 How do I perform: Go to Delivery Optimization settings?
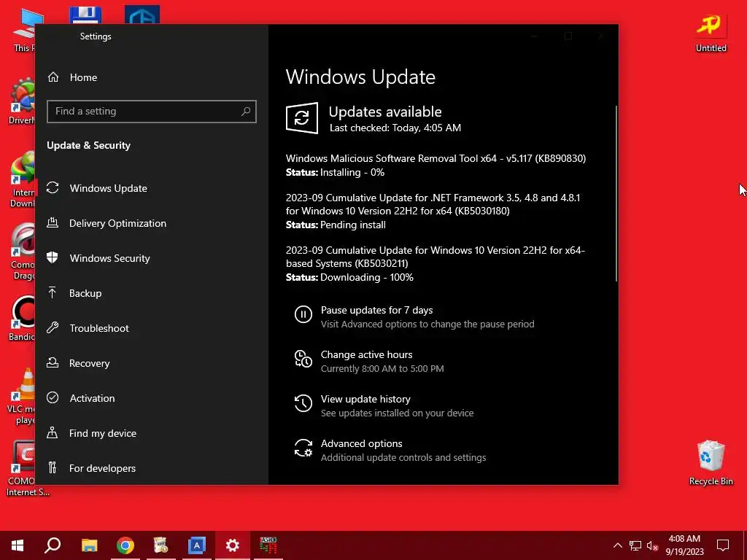tap(152, 223)
